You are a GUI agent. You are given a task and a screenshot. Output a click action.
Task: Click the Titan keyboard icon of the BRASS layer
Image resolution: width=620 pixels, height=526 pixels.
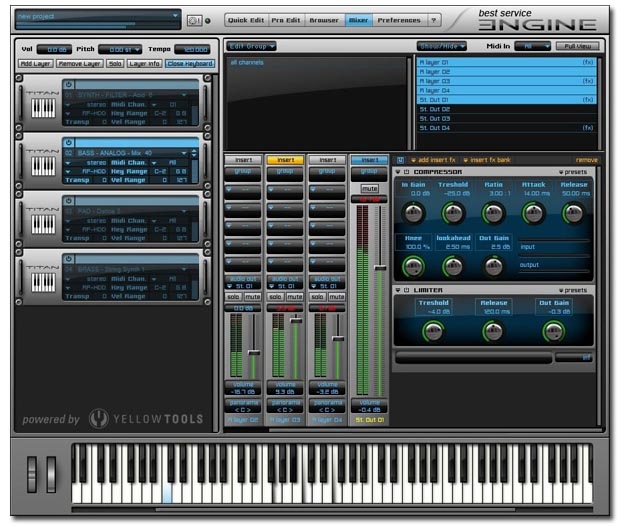[x=43, y=282]
